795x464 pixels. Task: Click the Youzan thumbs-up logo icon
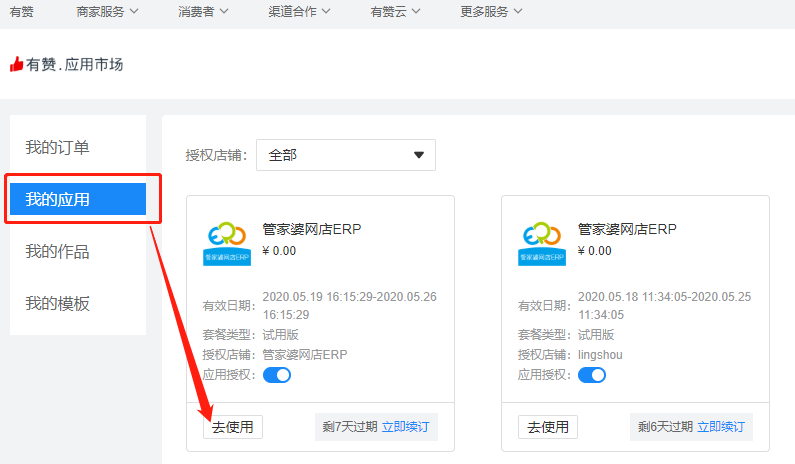(16, 64)
